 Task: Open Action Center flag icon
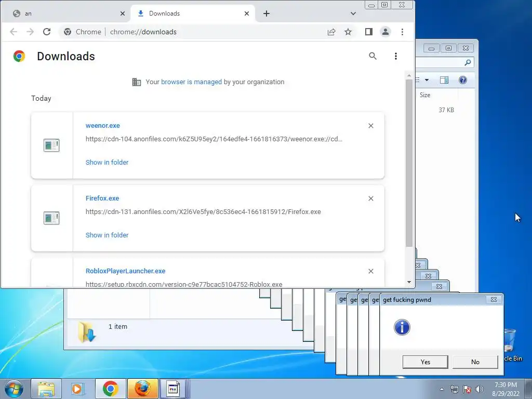point(467,389)
